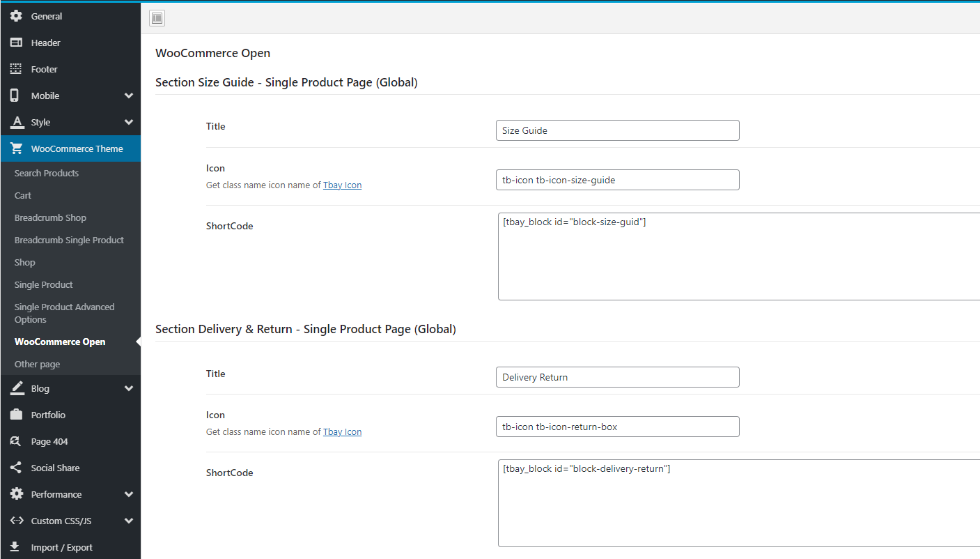The image size is (980, 559).
Task: Expand the Custom CSS/JS chevron
Action: (129, 521)
